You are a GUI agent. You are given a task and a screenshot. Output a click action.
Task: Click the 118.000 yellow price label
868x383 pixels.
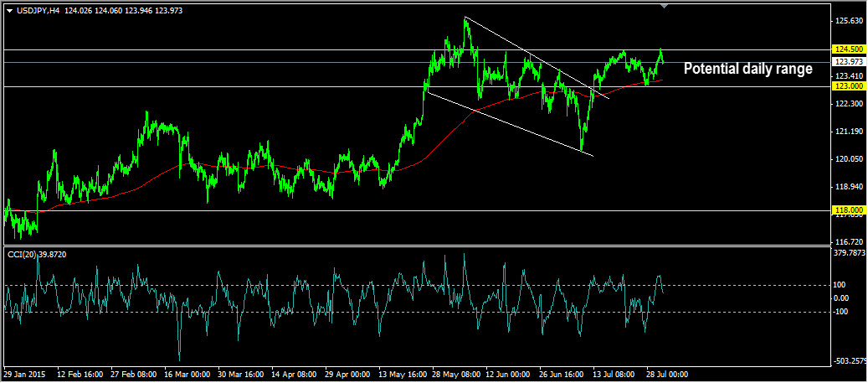coord(849,210)
